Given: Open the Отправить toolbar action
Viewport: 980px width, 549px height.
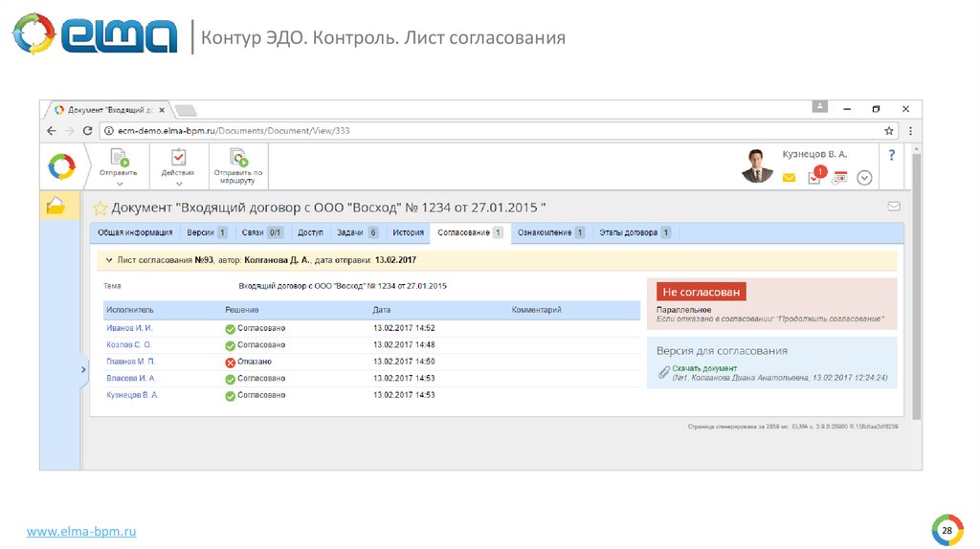Looking at the screenshot, I should click(x=118, y=162).
